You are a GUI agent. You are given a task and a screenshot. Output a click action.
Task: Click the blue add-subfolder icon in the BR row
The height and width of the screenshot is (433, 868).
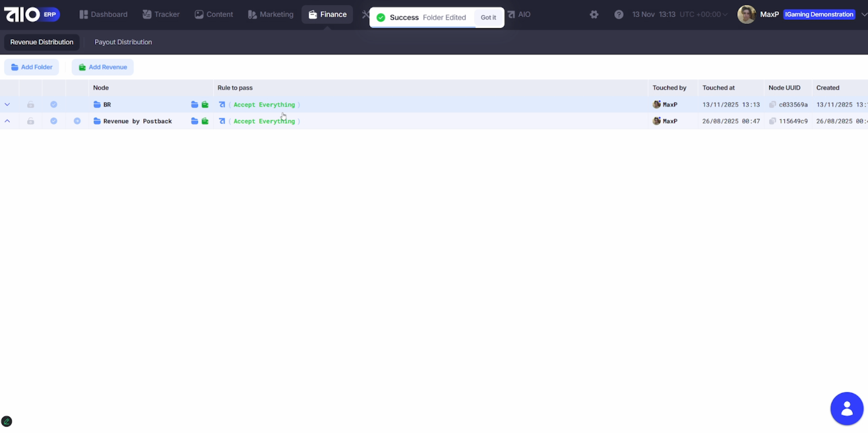[194, 105]
